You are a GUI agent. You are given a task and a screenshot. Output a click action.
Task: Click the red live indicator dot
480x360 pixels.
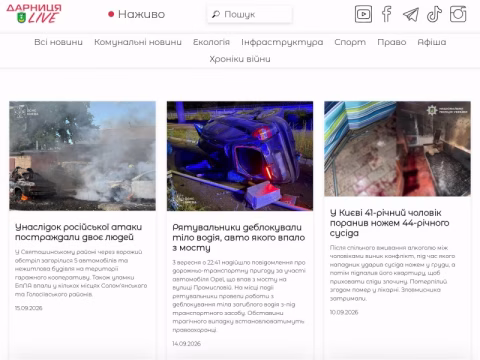click(x=111, y=14)
